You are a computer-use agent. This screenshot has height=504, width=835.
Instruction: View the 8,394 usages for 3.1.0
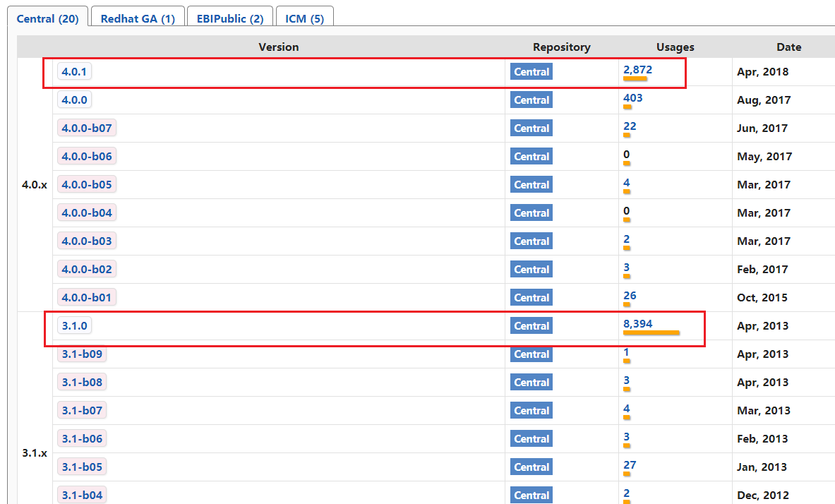coord(637,323)
